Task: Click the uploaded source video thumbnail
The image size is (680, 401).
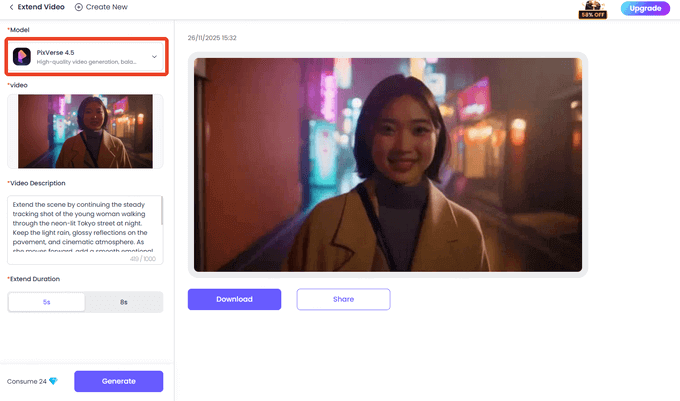Action: (85, 131)
